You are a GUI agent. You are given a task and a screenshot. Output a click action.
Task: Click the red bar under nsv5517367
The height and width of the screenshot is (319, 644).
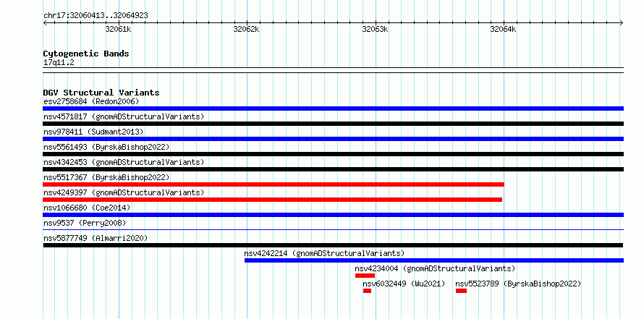[x=274, y=184]
